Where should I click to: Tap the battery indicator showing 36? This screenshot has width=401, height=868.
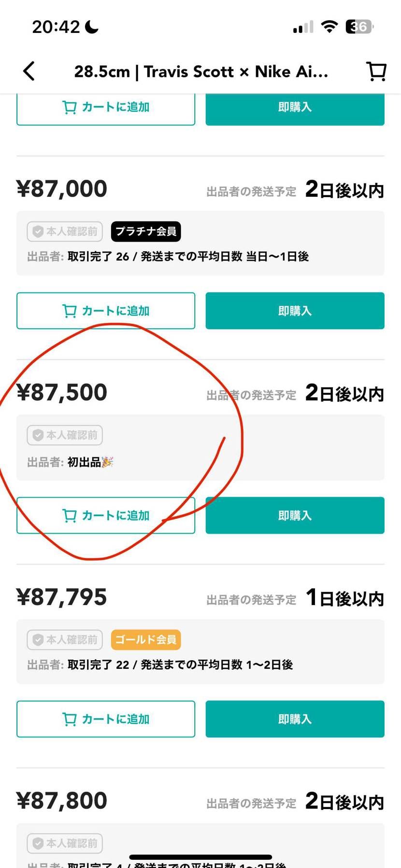[358, 27]
